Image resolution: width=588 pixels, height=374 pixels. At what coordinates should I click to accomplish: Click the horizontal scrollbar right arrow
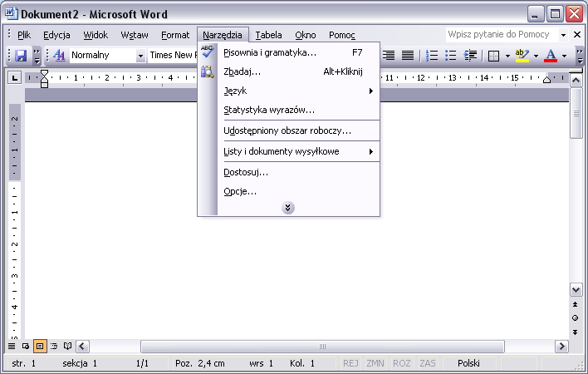coord(561,347)
